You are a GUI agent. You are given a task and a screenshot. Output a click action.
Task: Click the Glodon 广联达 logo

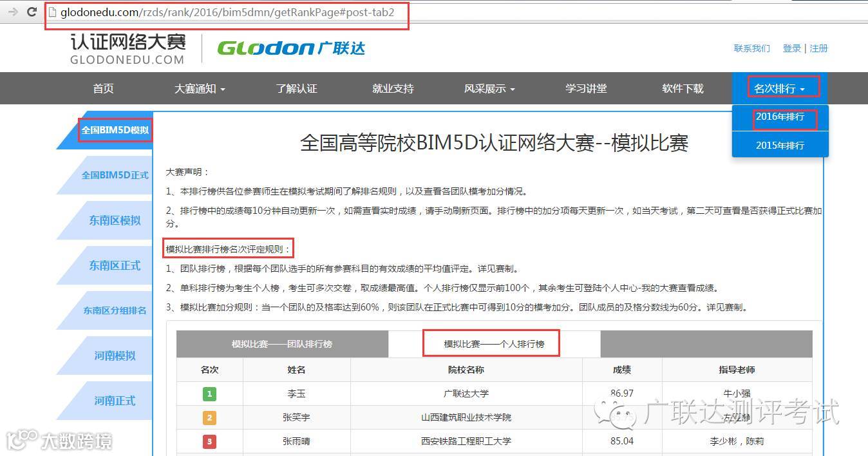[x=291, y=48]
